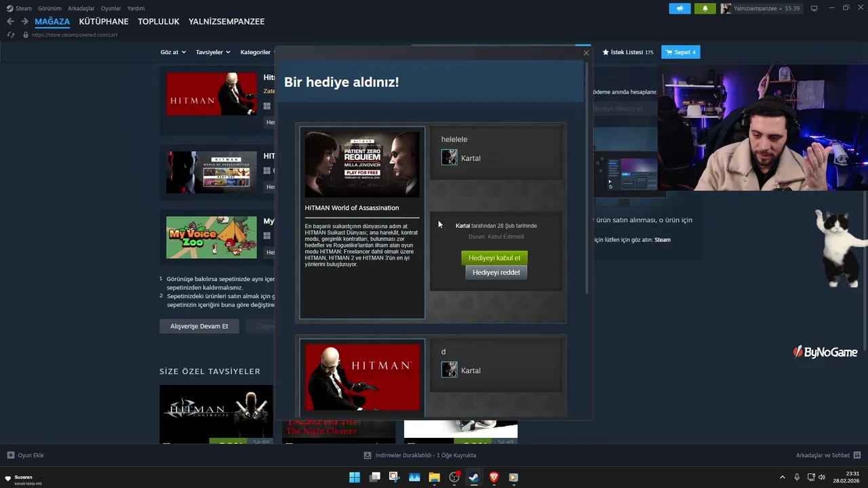Expand the Kategoriler dropdown

point(258,52)
